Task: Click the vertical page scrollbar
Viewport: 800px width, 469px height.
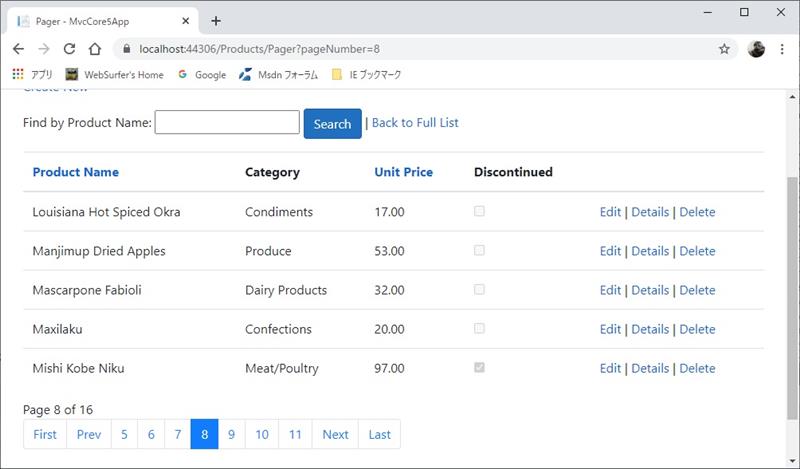Action: [x=792, y=300]
